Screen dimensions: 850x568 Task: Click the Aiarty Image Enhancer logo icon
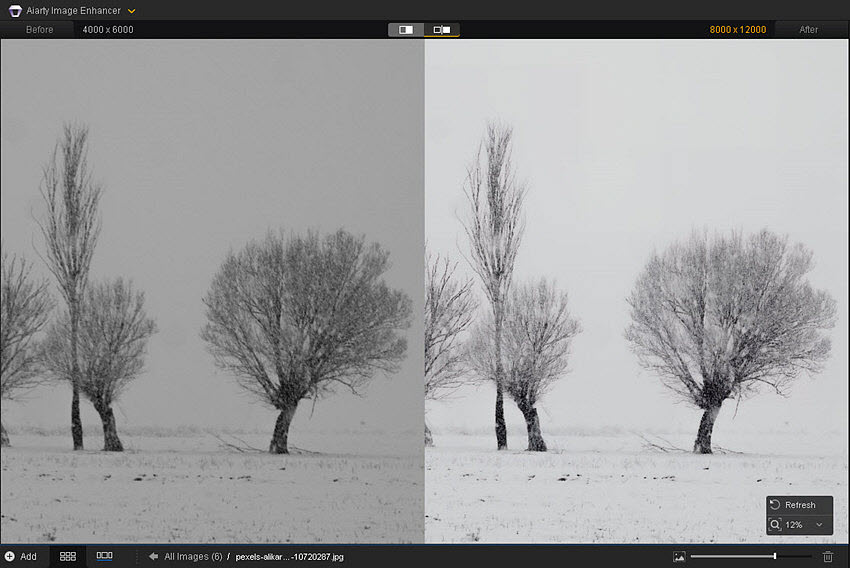coord(15,10)
